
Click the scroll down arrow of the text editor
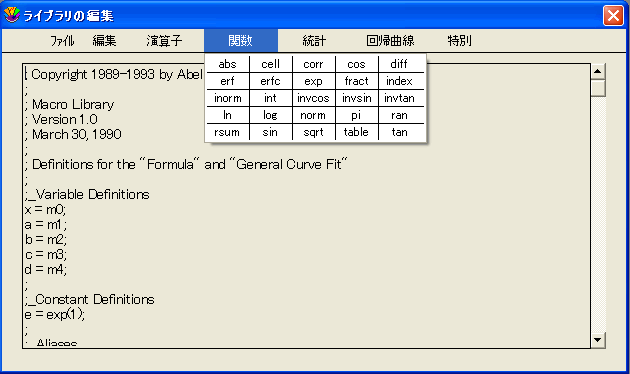[598, 340]
